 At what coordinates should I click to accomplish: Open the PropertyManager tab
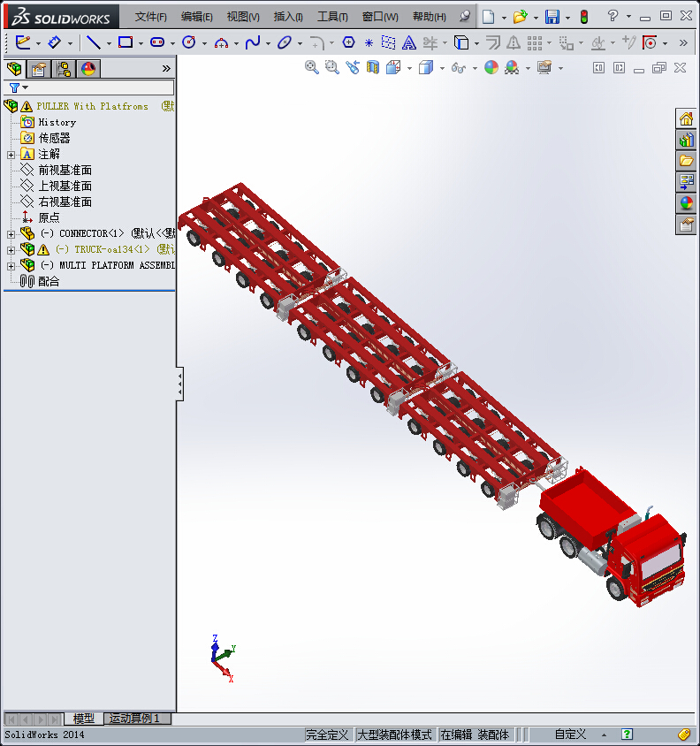pyautogui.click(x=39, y=70)
